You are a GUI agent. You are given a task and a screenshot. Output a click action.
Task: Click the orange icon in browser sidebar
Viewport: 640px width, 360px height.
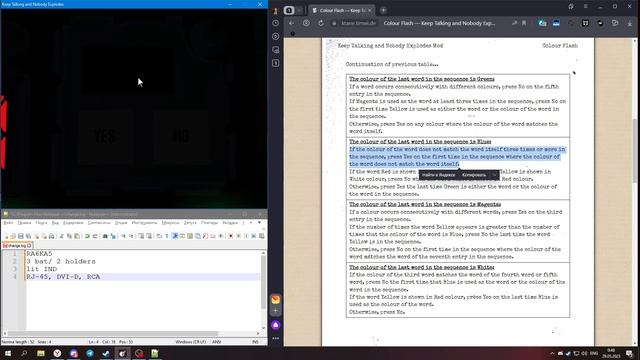[276, 299]
